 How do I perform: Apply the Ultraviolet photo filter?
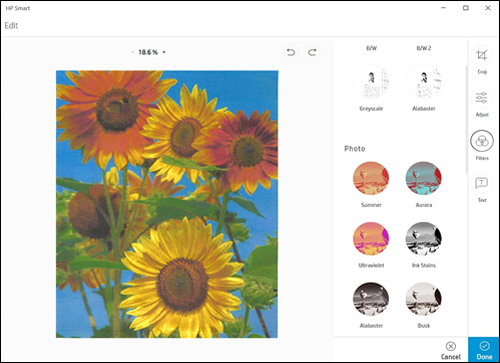pyautogui.click(x=371, y=239)
